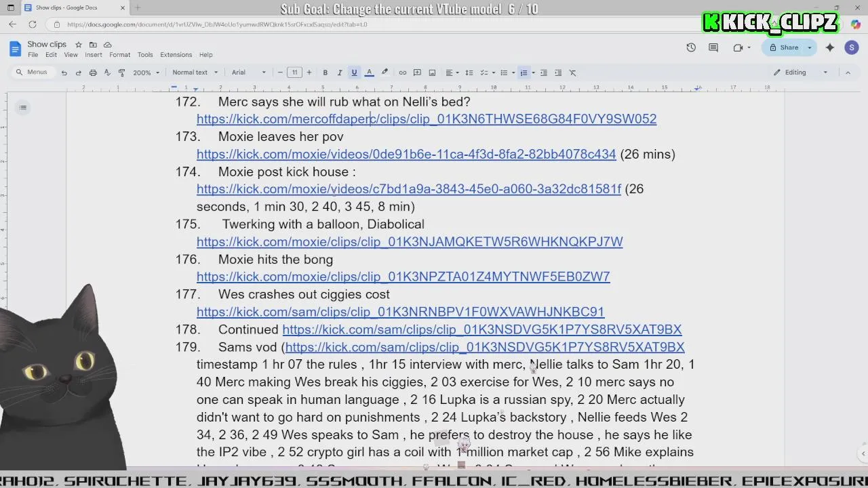Toggle italic formatting
Image resolution: width=868 pixels, height=488 pixels.
coord(340,73)
